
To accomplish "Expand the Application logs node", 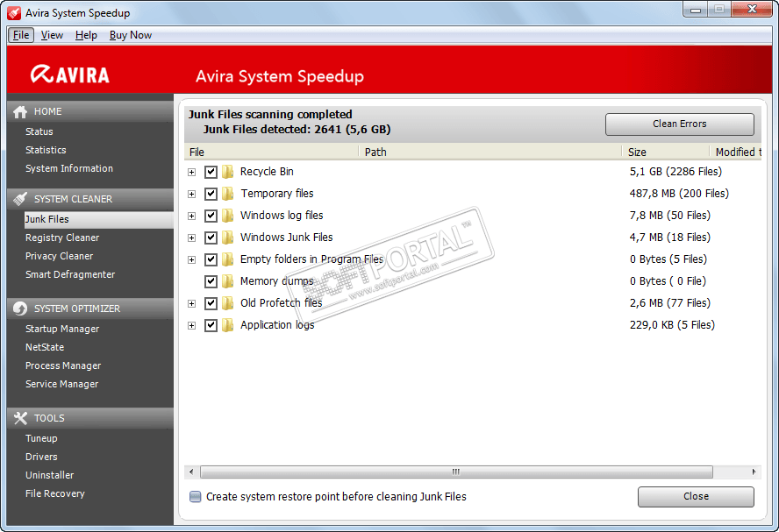I will pos(192,325).
